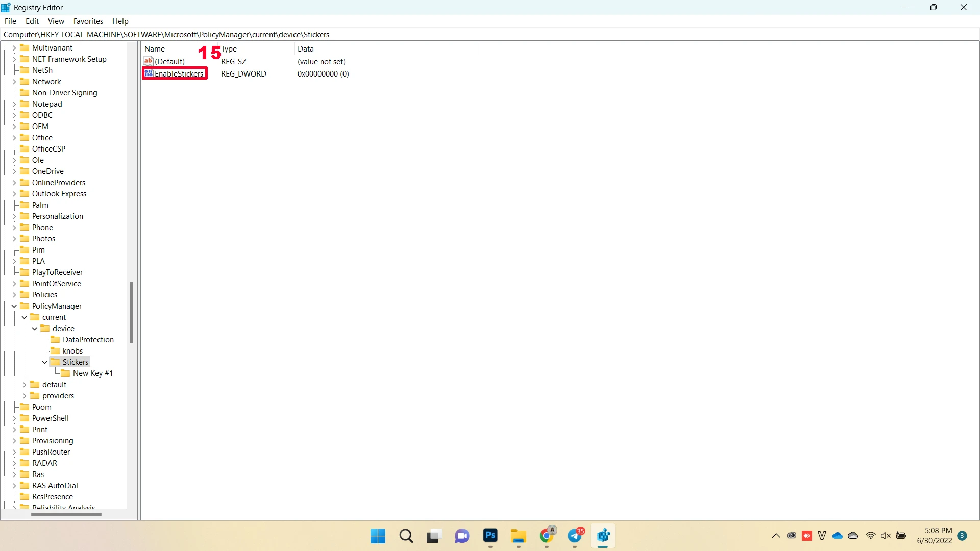
Task: Open the Chat app on the taskbar
Action: click(462, 536)
